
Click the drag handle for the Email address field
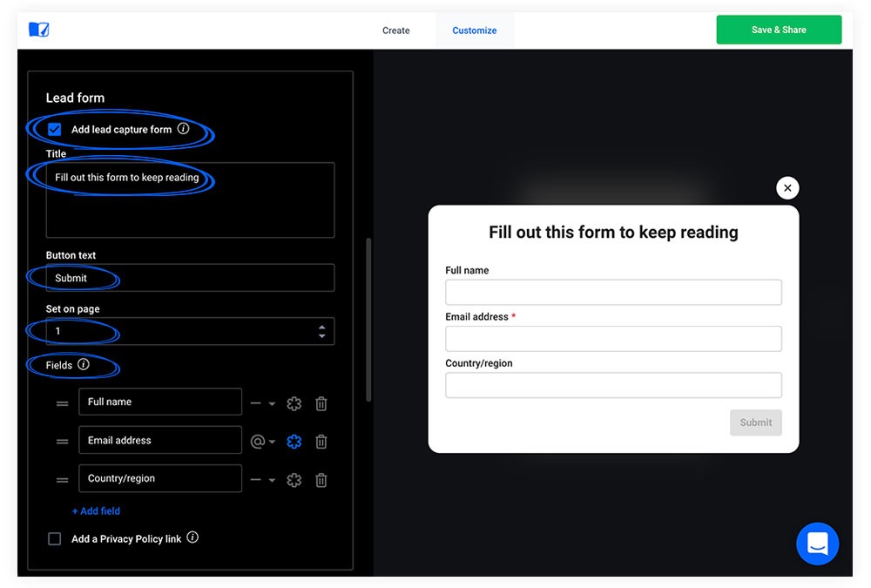click(x=62, y=442)
